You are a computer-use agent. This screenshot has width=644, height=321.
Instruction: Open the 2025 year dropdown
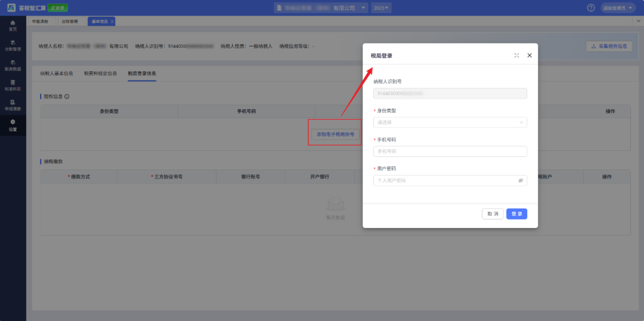coord(381,8)
